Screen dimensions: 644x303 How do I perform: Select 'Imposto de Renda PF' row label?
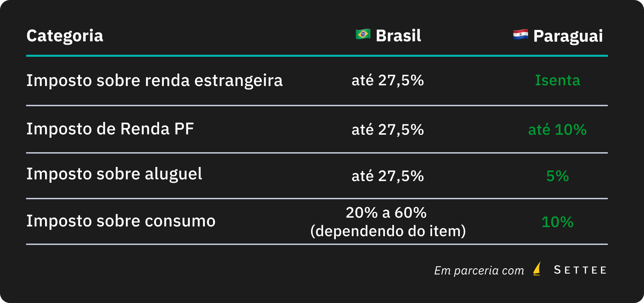click(x=110, y=129)
